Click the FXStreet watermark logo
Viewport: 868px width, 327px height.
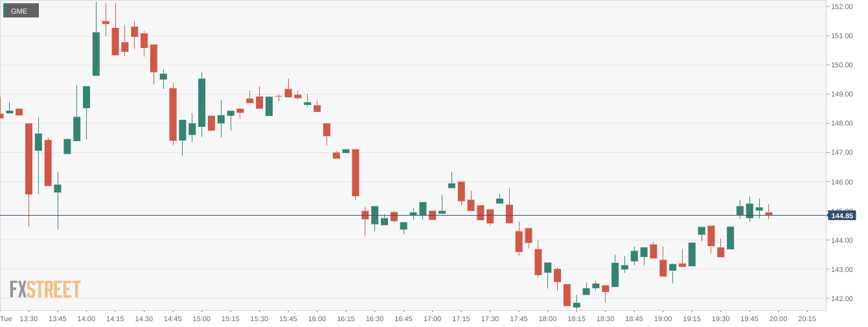pos(45,289)
